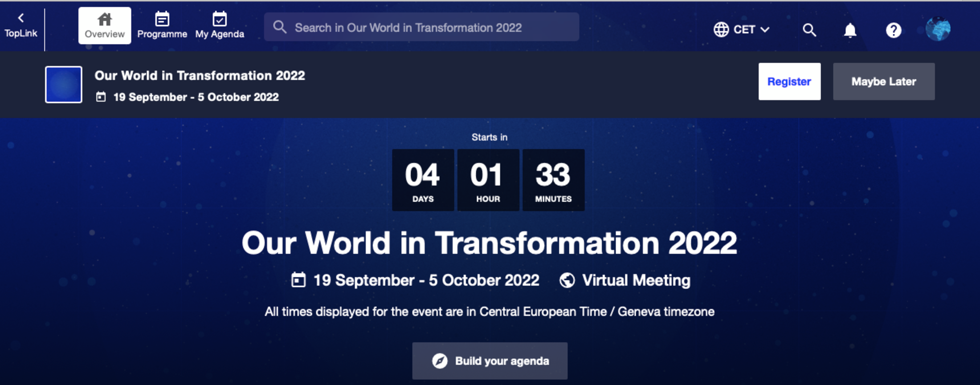Image resolution: width=980 pixels, height=385 pixels.
Task: Click the magnifier icon in top right
Action: coord(809,30)
